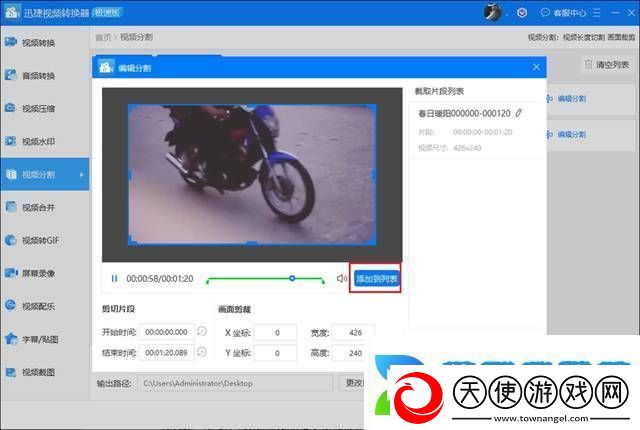640x430 pixels.
Task: Click the 字幕/贴图 sidebar icon
Action: 11,339
